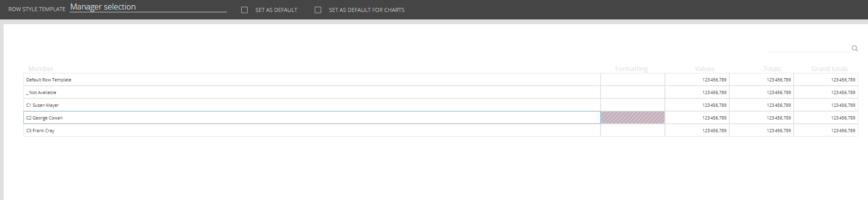Screen dimensions: 868x200
Task: Enable the Set As Default checkbox
Action: [x=244, y=10]
